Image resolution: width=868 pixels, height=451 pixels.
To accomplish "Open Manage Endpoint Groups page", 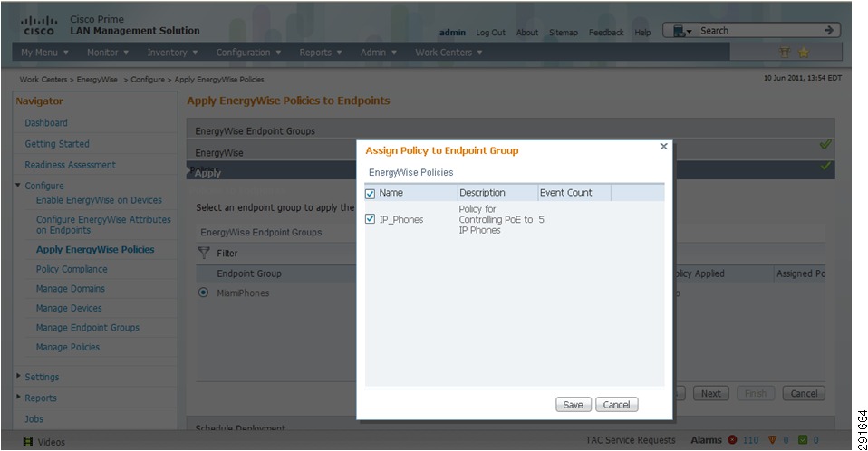I will click(88, 328).
